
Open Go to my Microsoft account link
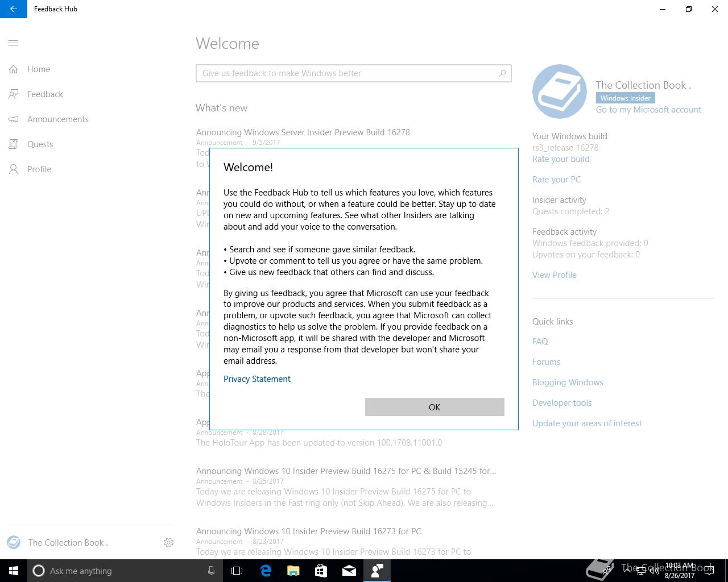tap(648, 110)
